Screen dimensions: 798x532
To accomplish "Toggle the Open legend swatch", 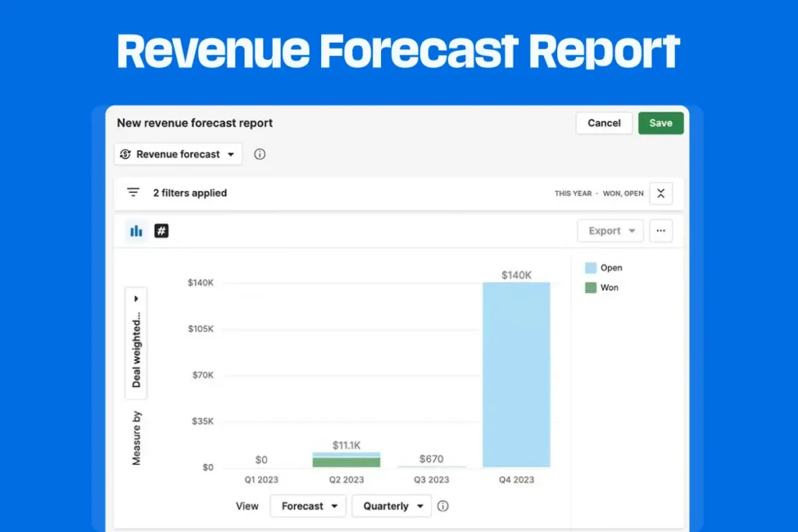I will (x=591, y=267).
